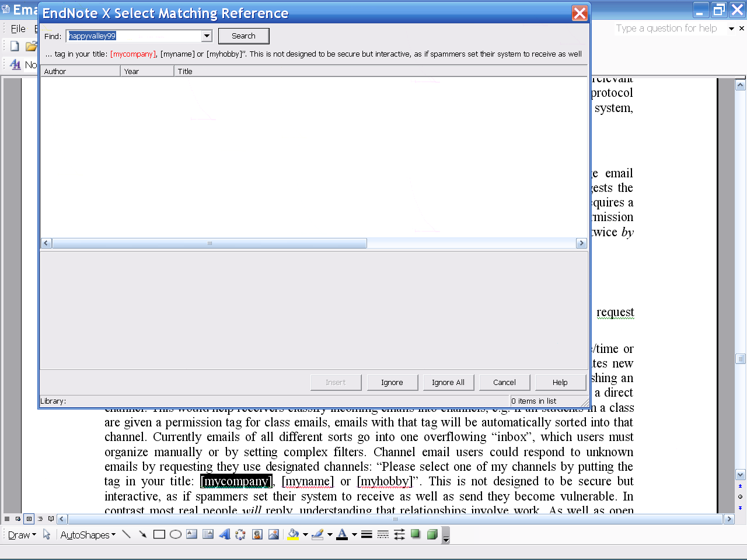The height and width of the screenshot is (560, 747).
Task: Click the reference list right scroll arrow
Action: (581, 243)
